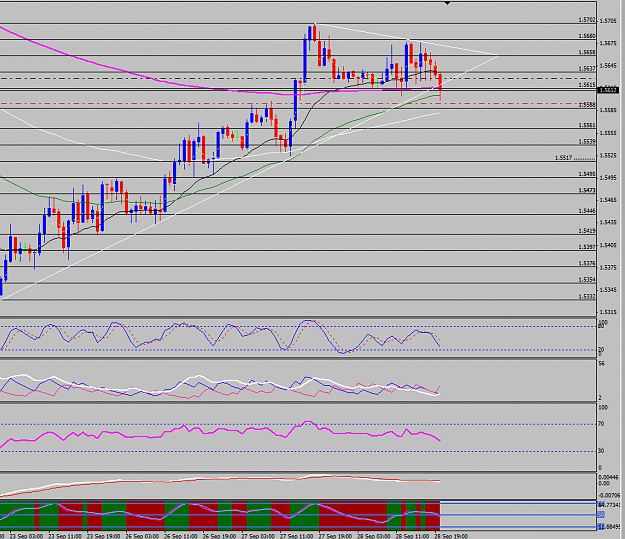
Task: Click the 1.5376 level label
Action: pyautogui.click(x=587, y=264)
